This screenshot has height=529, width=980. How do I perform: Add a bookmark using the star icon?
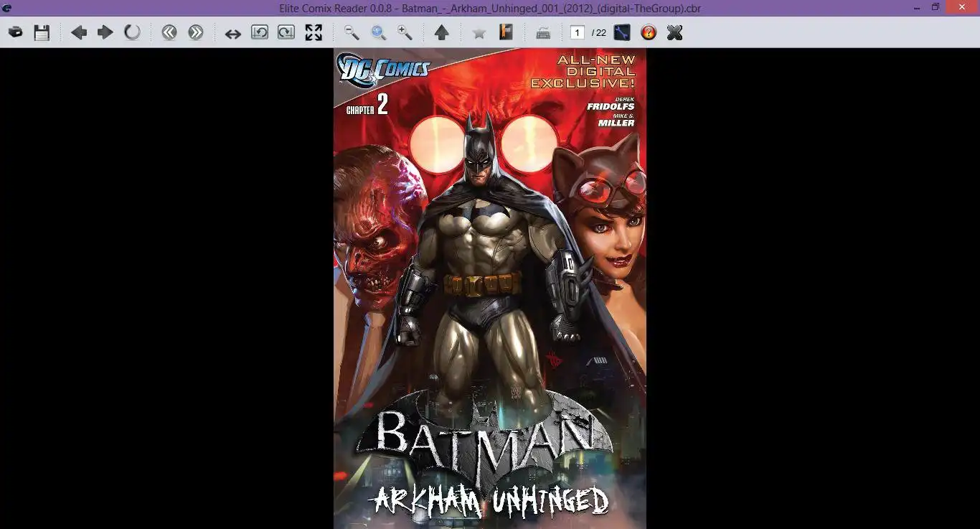pyautogui.click(x=479, y=33)
